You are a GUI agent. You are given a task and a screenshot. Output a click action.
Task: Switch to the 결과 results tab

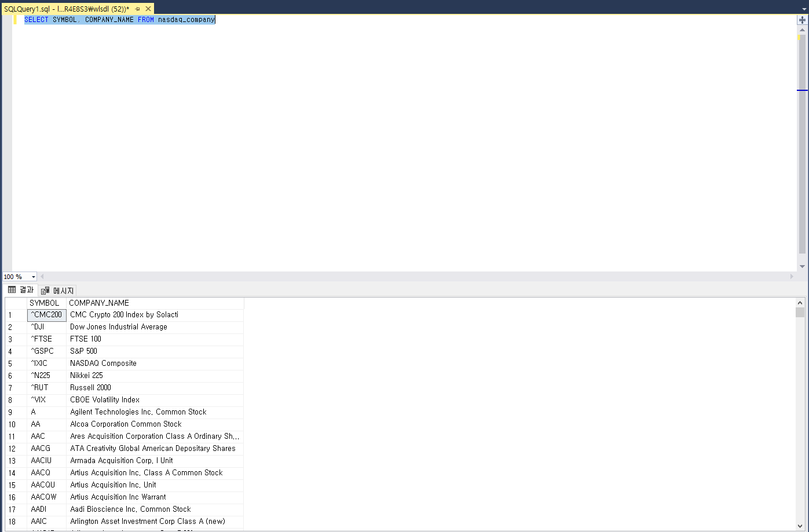click(x=21, y=290)
